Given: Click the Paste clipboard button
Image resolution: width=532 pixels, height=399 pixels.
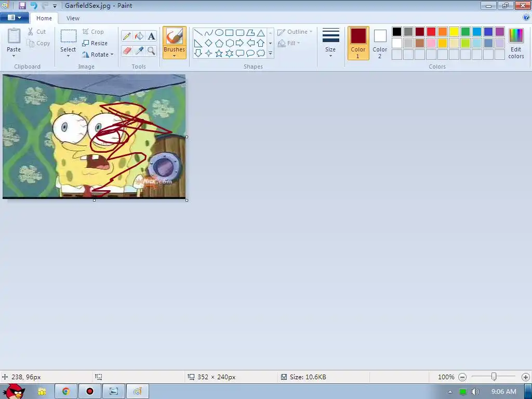Looking at the screenshot, I should (x=14, y=36).
